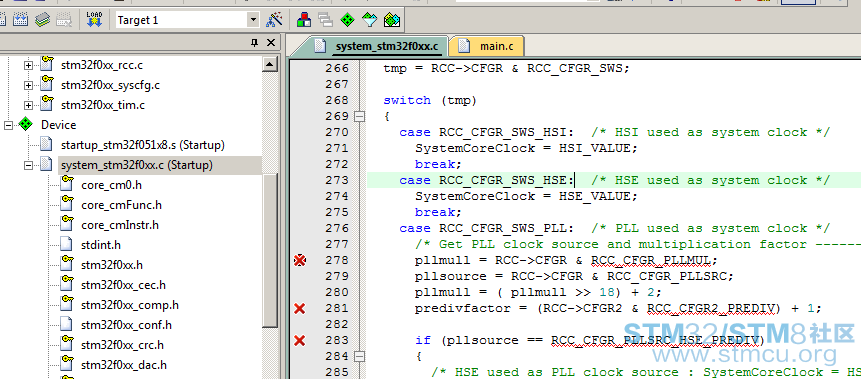
Task: Click RCC_CFGR_PLLMUL on line 278
Action: tap(651, 260)
